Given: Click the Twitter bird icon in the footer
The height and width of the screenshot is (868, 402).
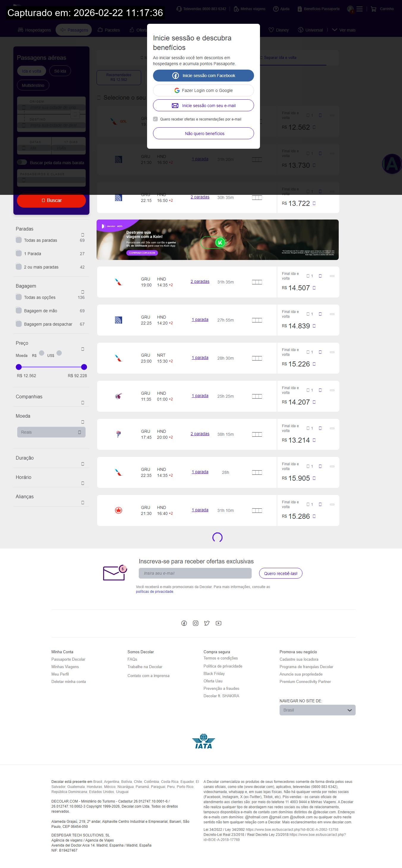Looking at the screenshot, I should (x=207, y=623).
